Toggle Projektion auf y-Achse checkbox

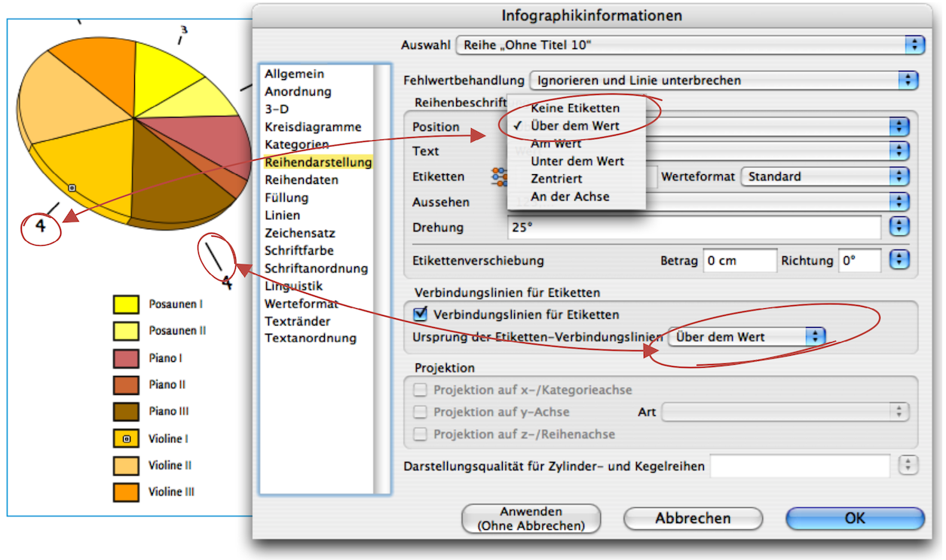click(421, 412)
